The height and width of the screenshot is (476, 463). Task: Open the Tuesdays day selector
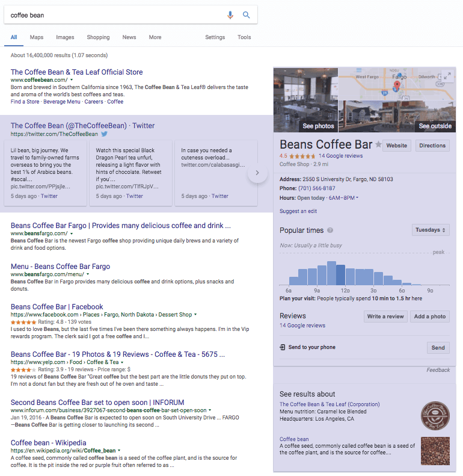tap(431, 230)
